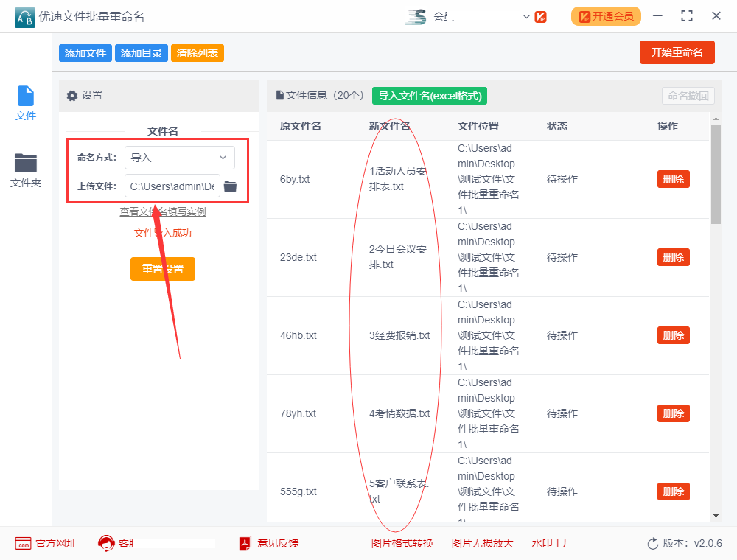The height and width of the screenshot is (560, 737).
Task: Click the 添加文件 button
Action: coord(85,52)
